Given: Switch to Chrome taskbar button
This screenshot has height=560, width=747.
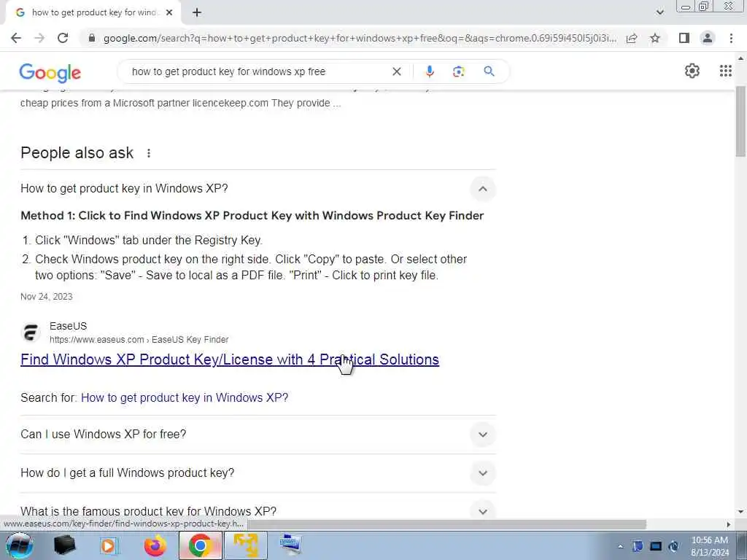Looking at the screenshot, I should pyautogui.click(x=200, y=545).
